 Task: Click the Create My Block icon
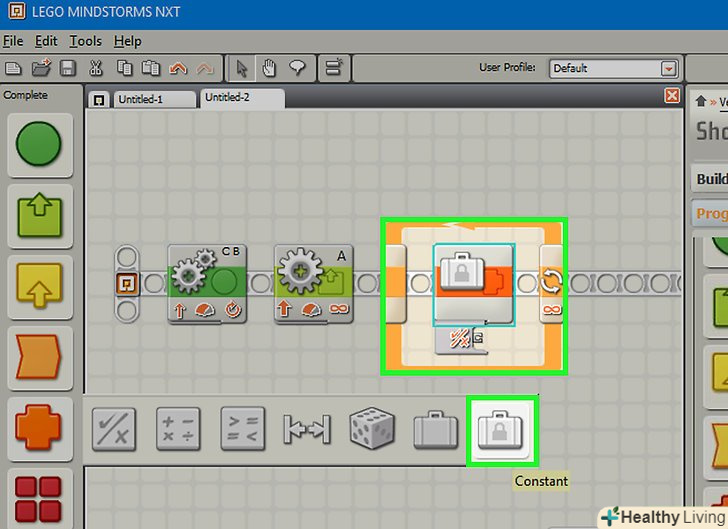click(x=334, y=68)
